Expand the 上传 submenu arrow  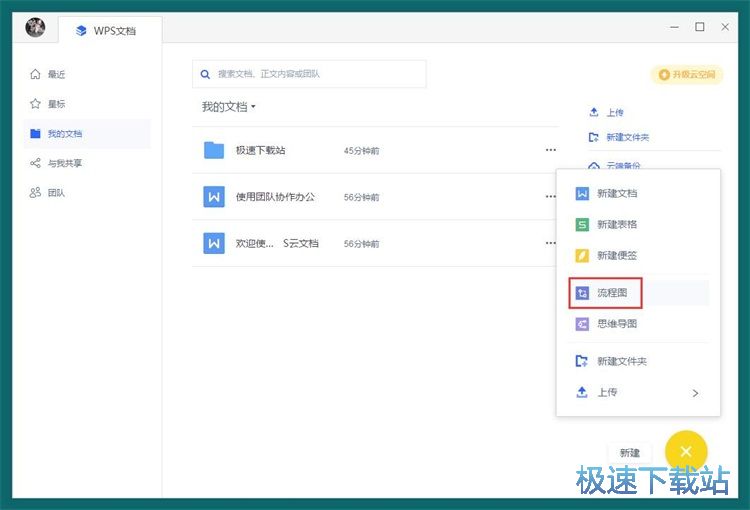[695, 393]
